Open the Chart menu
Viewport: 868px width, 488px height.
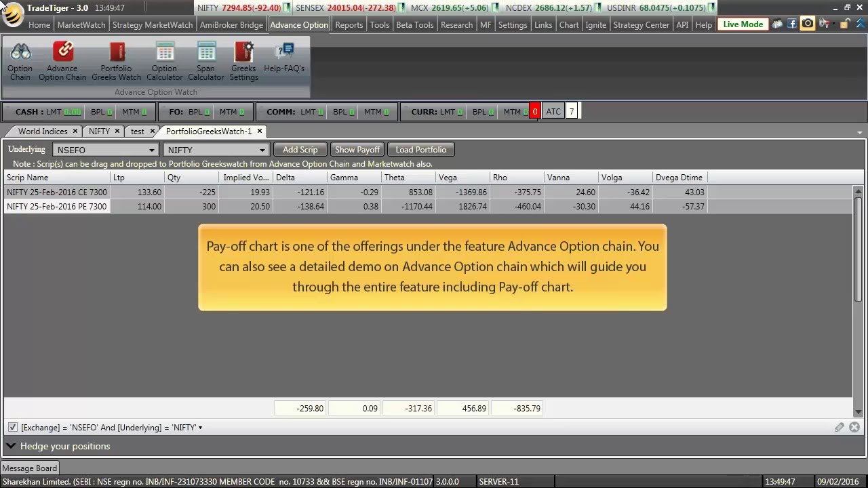coord(569,24)
